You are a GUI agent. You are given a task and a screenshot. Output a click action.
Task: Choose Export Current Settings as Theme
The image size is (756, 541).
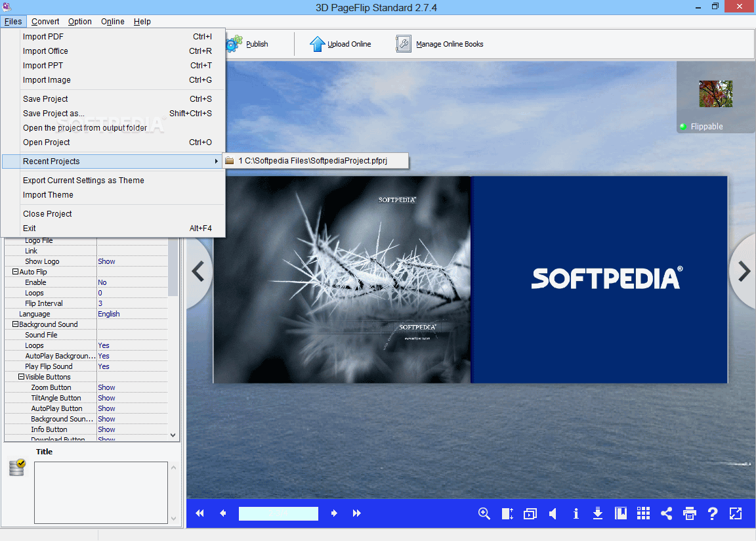(114, 181)
